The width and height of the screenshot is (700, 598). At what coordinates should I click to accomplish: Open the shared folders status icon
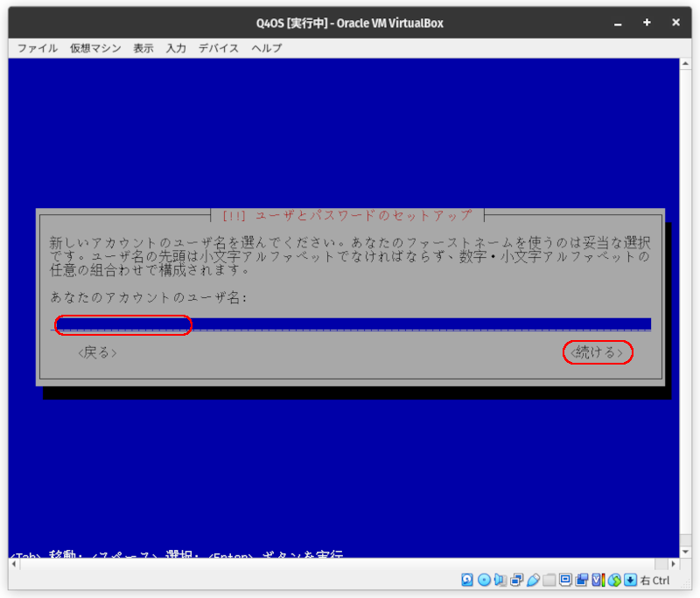coord(549,580)
